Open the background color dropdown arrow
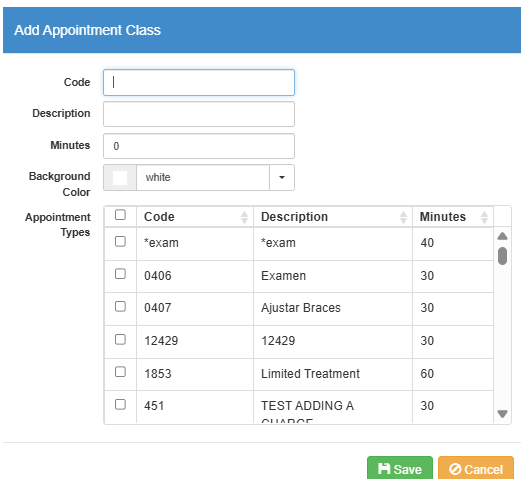Viewport: 523px width, 484px height. click(x=282, y=177)
